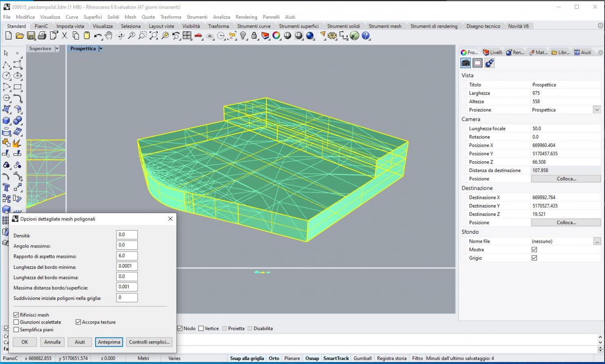Open the Proiezione dropdown
Viewport: 605px width, 364px height.
(597, 110)
